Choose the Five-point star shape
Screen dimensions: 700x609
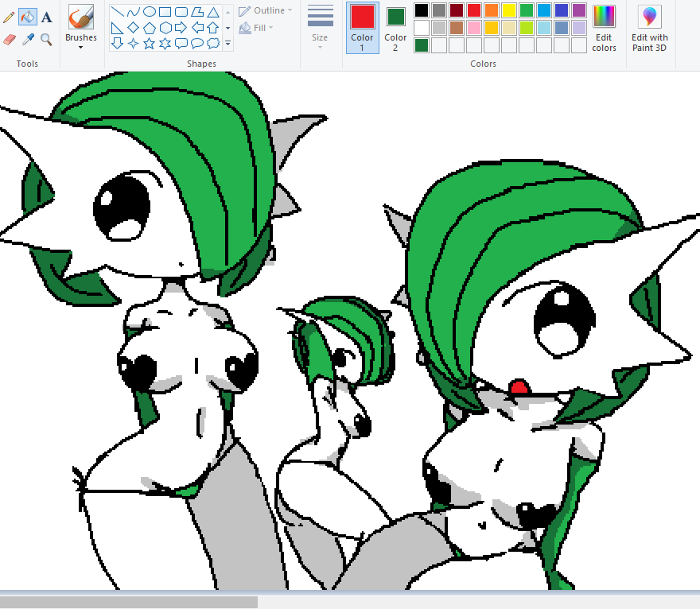click(149, 43)
